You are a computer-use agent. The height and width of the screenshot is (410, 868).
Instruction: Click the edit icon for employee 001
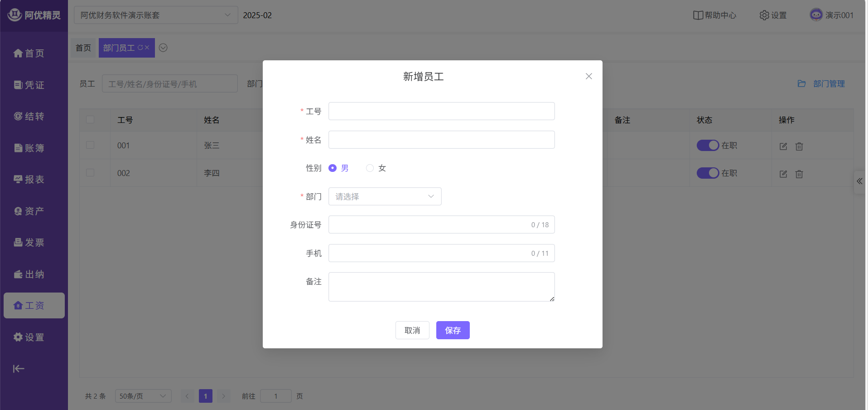point(783,146)
